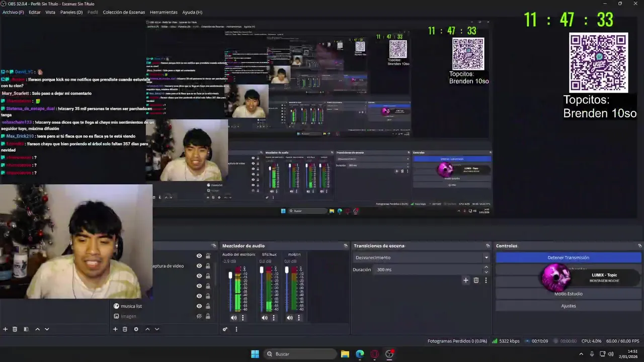Open scene filters in the scenes toolbar
Viewport: 644px width, 362px height.
coord(26,329)
